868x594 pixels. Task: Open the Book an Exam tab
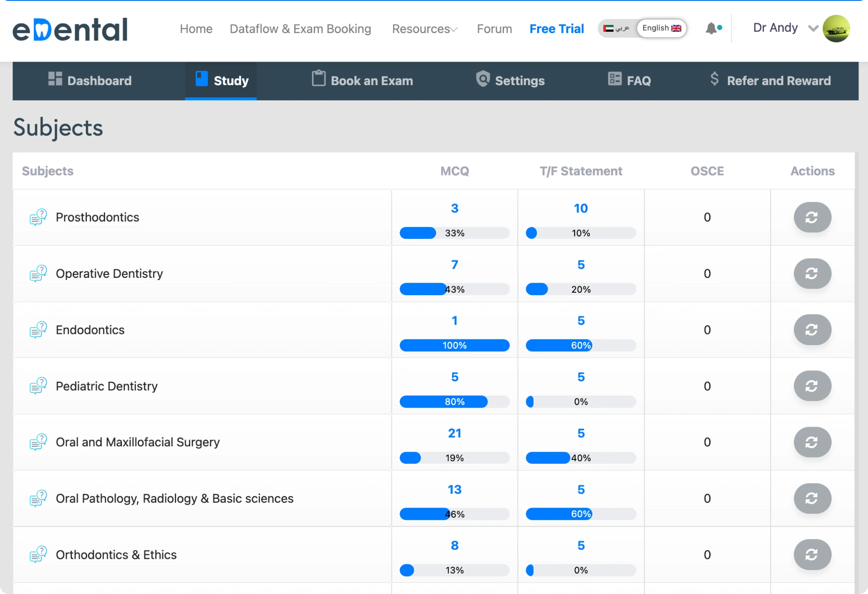tap(362, 80)
